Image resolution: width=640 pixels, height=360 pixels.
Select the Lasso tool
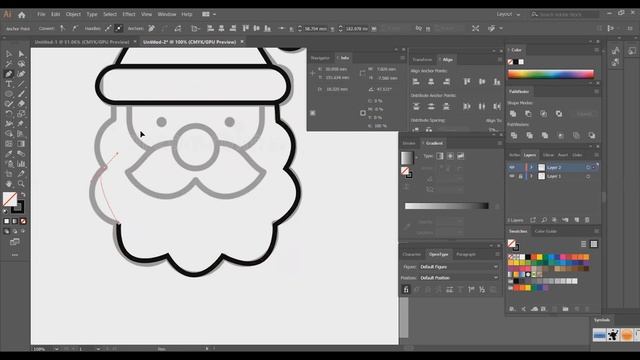coord(21,64)
